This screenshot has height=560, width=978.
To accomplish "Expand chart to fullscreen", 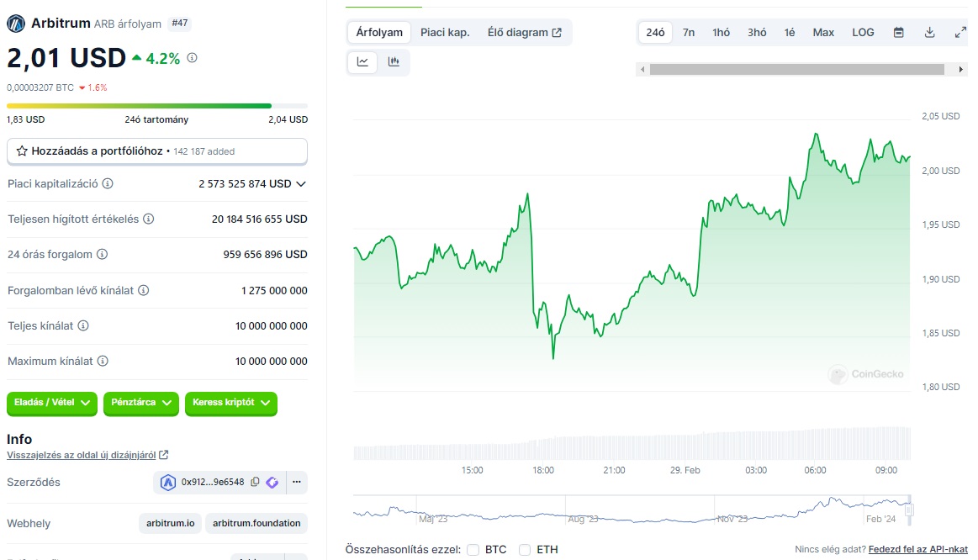I will 960,33.
